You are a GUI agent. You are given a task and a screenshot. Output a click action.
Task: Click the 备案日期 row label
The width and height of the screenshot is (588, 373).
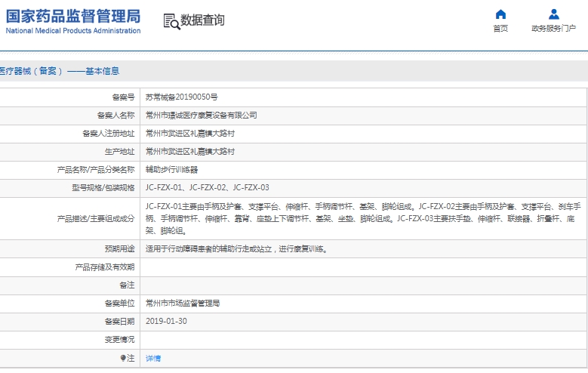tap(119, 321)
